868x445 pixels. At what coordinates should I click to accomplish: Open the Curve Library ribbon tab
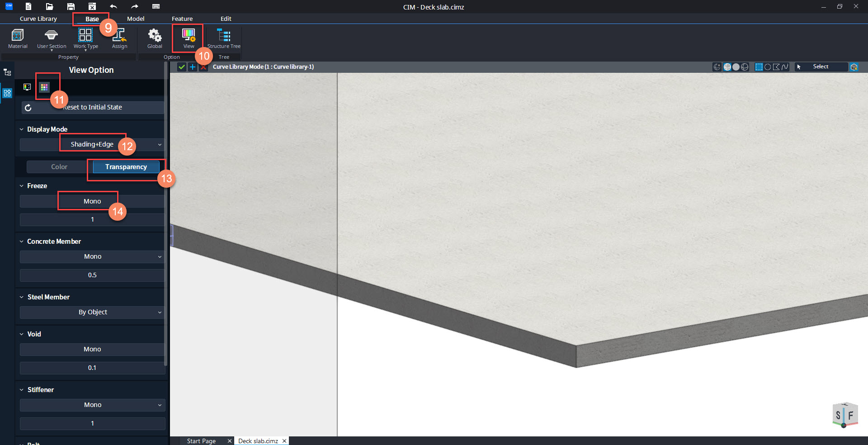(38, 19)
